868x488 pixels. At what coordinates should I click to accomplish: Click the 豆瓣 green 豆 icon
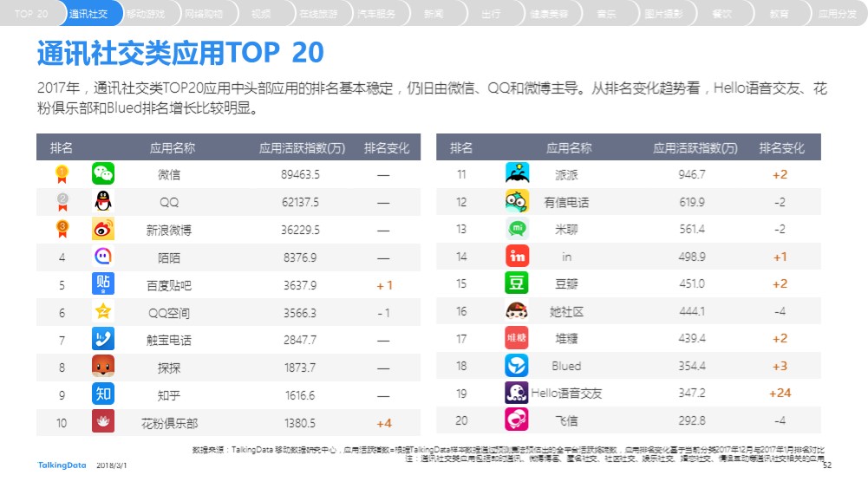pyautogui.click(x=517, y=283)
